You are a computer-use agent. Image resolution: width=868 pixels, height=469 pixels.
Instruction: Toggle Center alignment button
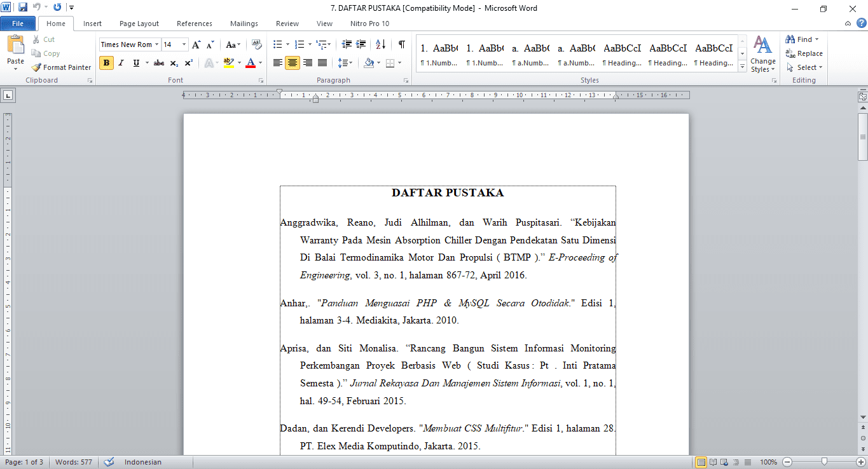coord(293,63)
